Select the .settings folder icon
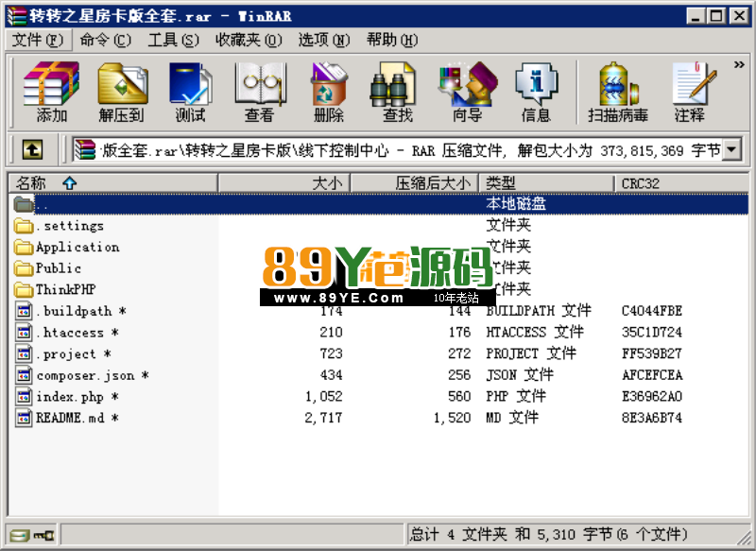This screenshot has height=551, width=756. point(24,226)
